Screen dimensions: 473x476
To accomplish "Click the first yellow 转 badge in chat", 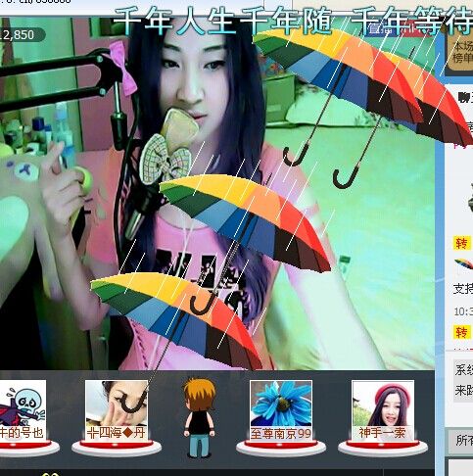I will [462, 244].
